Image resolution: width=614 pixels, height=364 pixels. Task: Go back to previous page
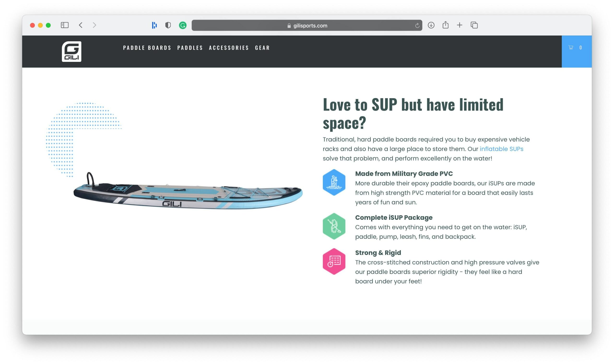[x=81, y=25]
